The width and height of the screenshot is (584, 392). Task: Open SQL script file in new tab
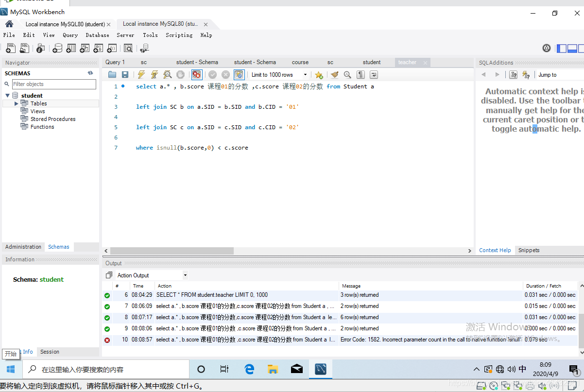point(24,48)
